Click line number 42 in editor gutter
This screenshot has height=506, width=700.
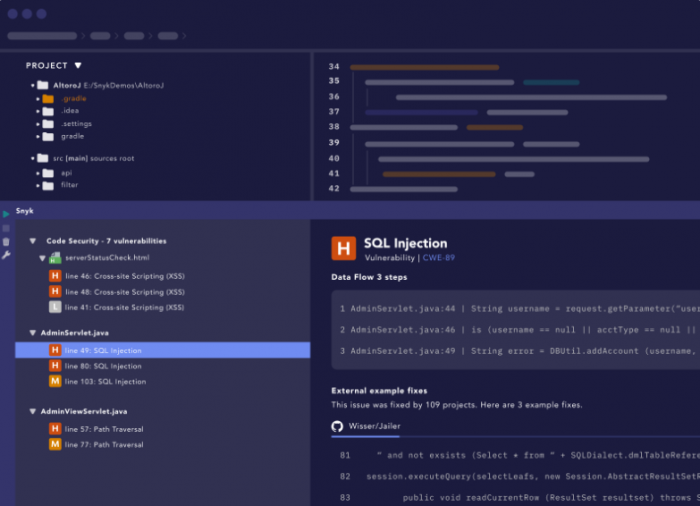tap(334, 188)
